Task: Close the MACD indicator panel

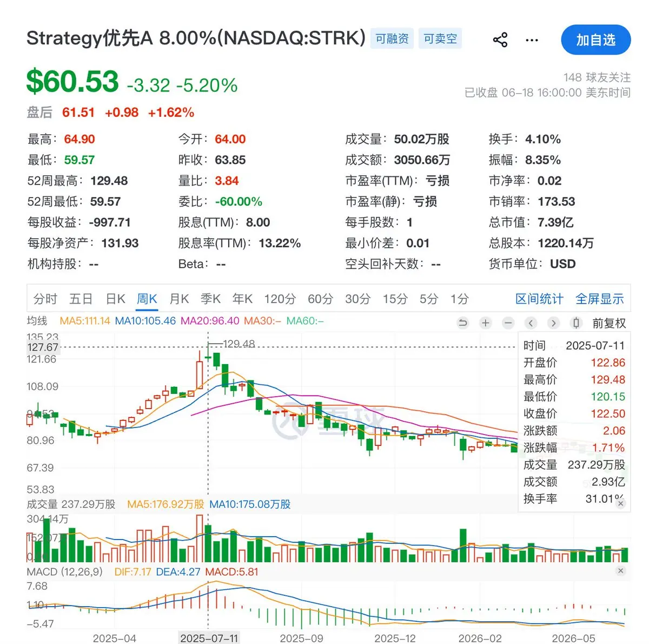Action: pyautogui.click(x=621, y=571)
